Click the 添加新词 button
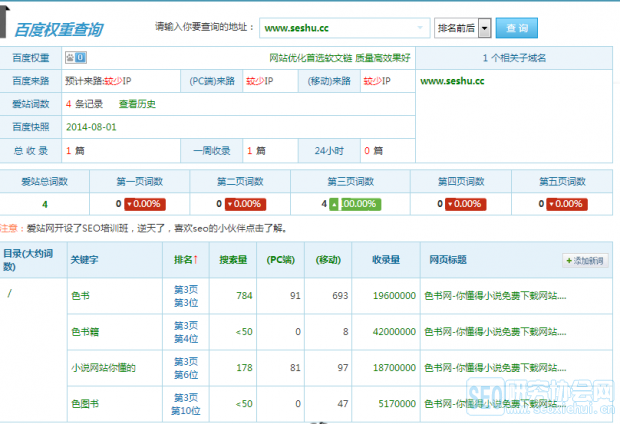620x424 pixels. (585, 260)
